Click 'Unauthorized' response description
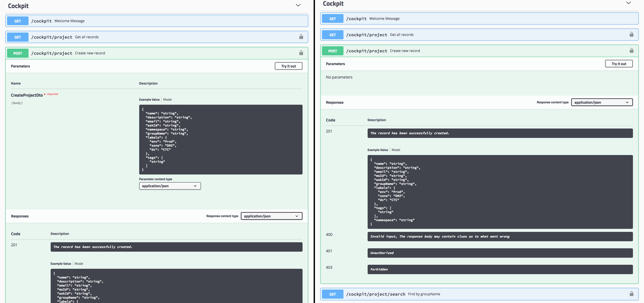 point(382,253)
